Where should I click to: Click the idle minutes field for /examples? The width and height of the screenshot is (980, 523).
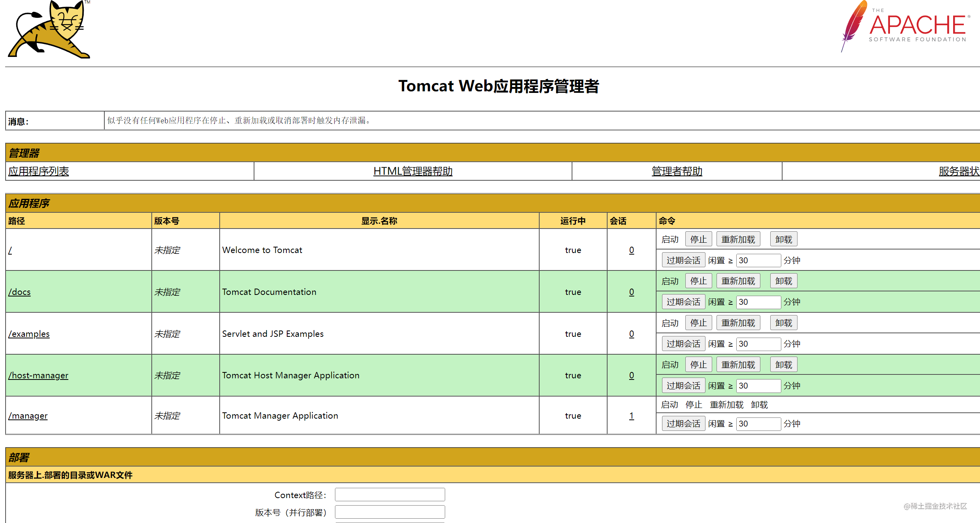pyautogui.click(x=758, y=344)
